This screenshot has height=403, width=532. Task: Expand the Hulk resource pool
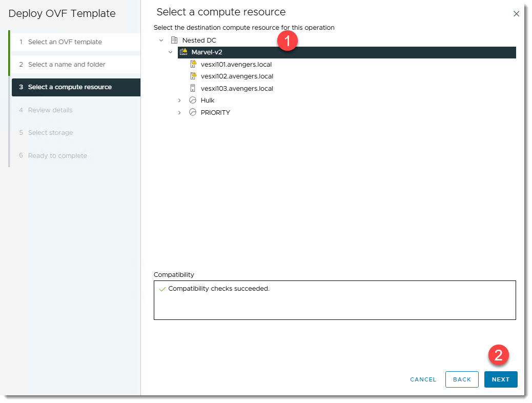coord(179,100)
